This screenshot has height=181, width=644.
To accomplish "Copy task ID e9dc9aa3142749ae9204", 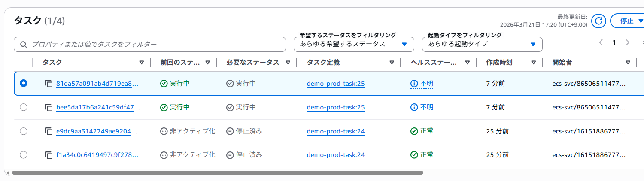I will [49, 131].
